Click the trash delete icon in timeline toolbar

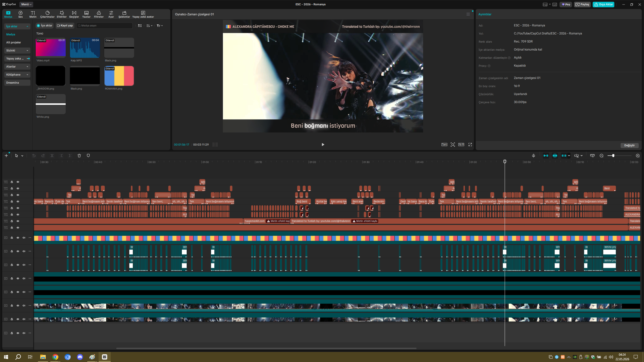tap(79, 156)
